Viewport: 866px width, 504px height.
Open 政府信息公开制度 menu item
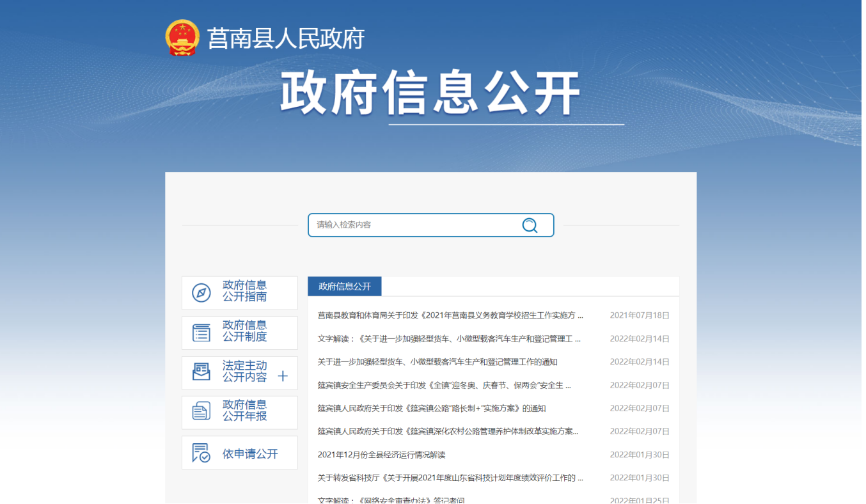240,333
